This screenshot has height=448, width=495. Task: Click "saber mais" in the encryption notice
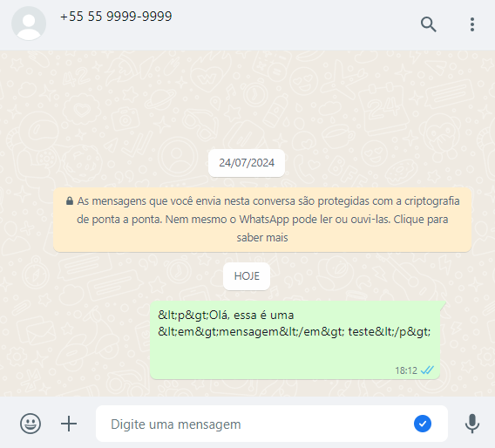(x=262, y=237)
